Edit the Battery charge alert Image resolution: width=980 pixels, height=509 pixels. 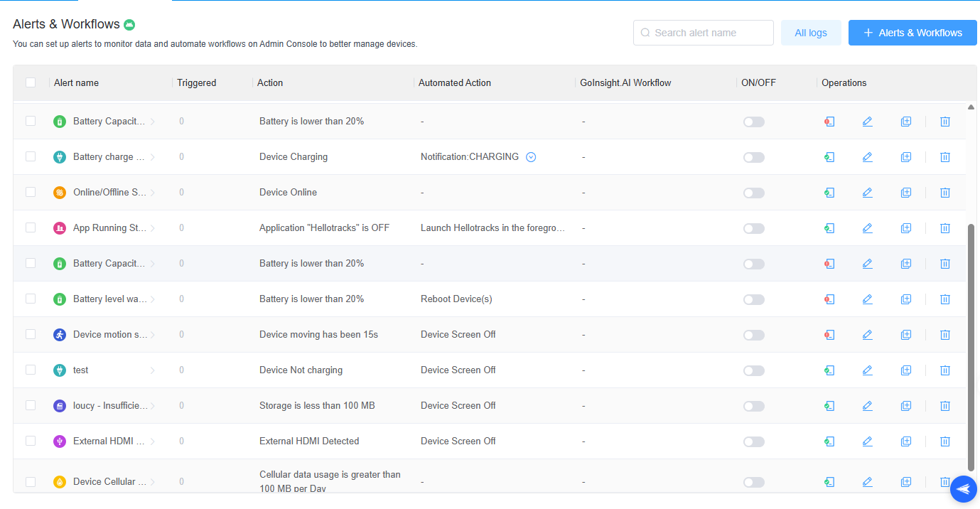[867, 157]
